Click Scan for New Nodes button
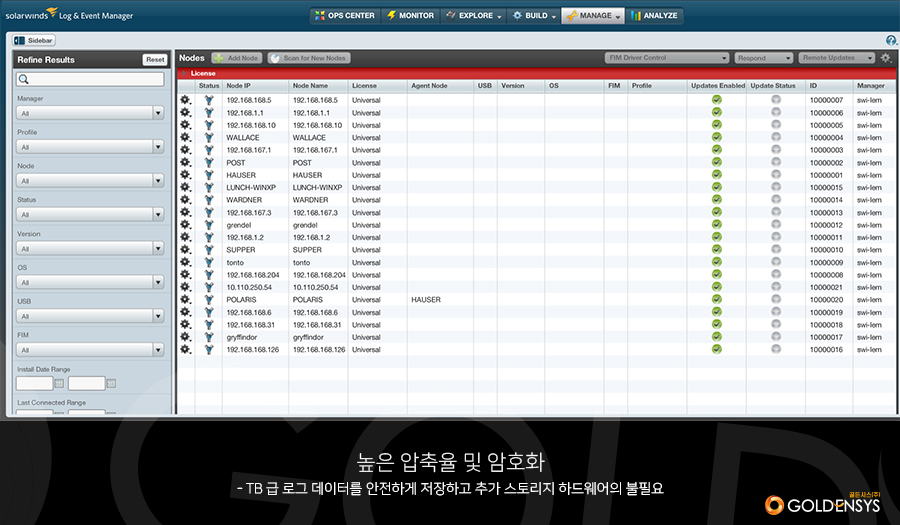 click(x=309, y=58)
